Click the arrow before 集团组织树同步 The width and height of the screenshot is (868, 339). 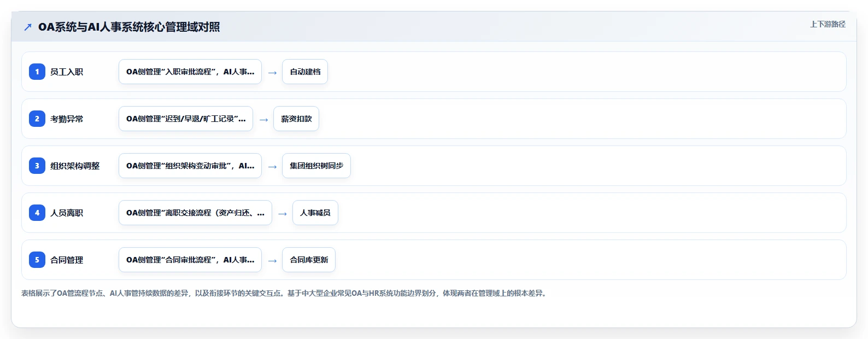point(272,166)
